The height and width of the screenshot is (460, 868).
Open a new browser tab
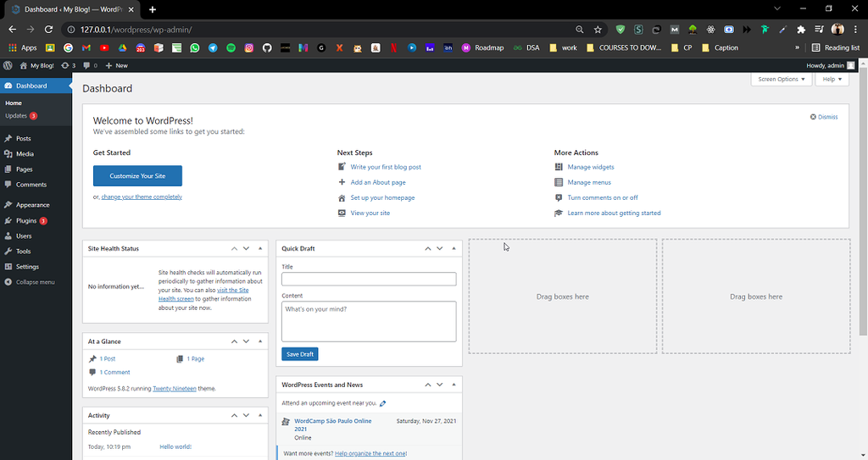[x=153, y=9]
